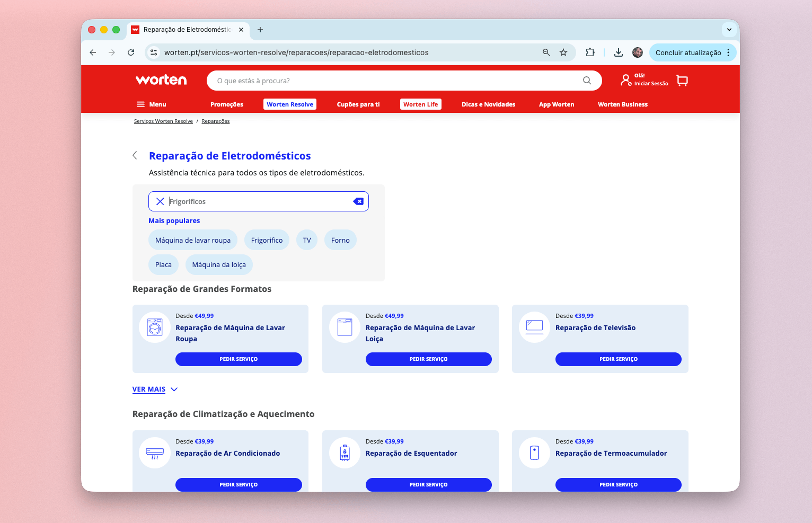Select the Forno popular chip
This screenshot has height=523, width=812.
click(340, 240)
